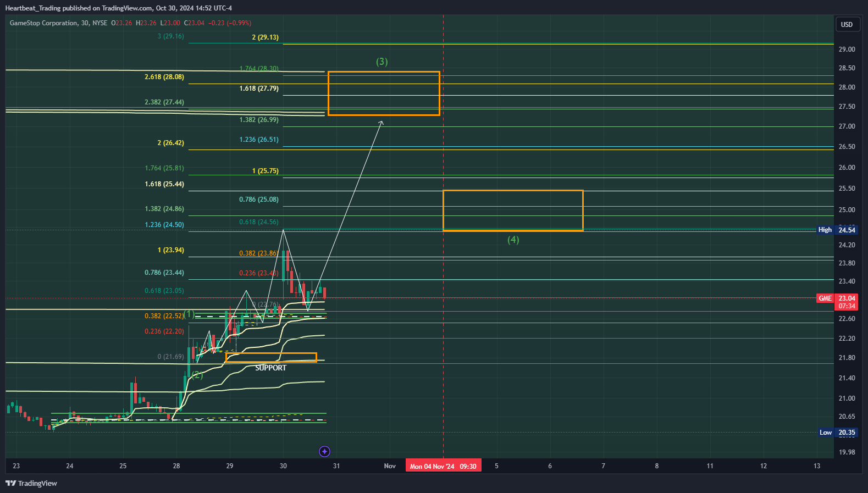Select the 1.382 (24.86) Fibonacci label
The width and height of the screenshot is (868, 493).
(x=164, y=209)
